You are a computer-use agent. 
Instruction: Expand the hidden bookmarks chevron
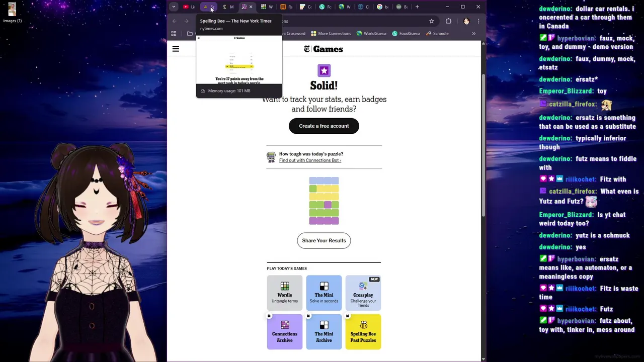(x=473, y=34)
